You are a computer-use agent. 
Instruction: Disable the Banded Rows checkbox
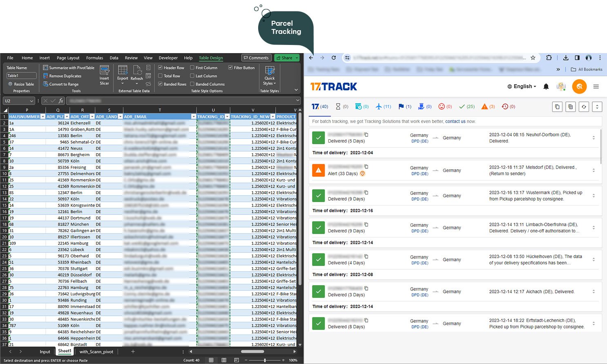pos(161,84)
